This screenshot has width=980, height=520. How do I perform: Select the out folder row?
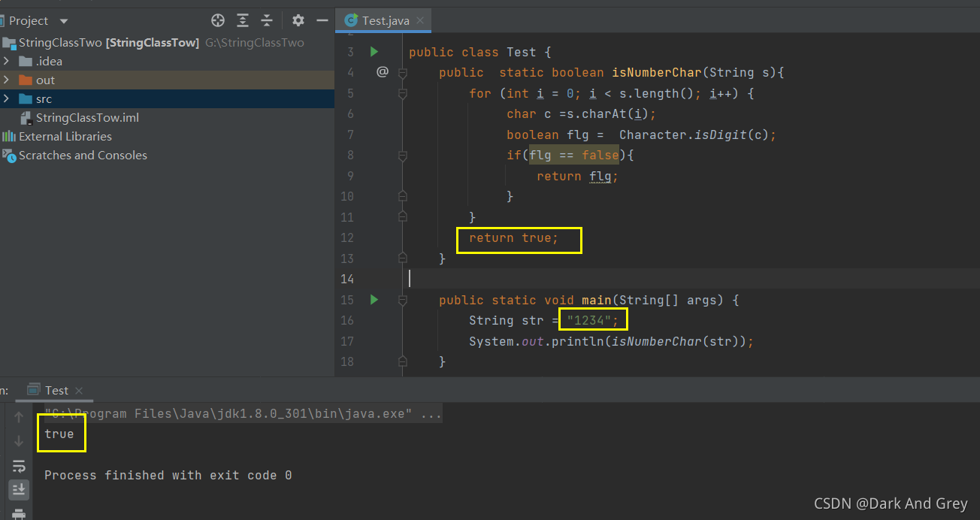[167, 80]
